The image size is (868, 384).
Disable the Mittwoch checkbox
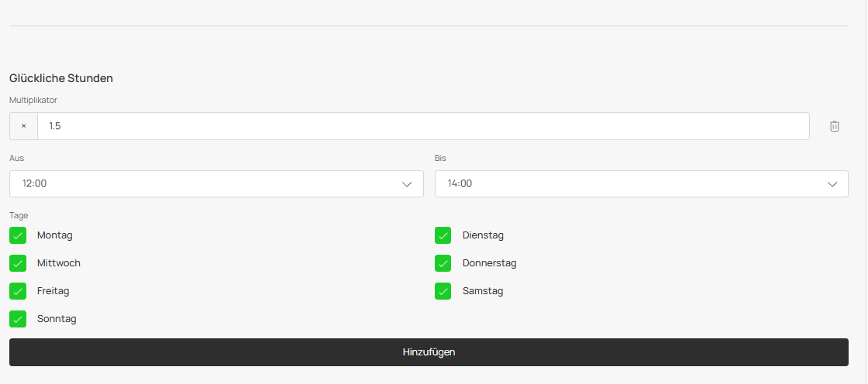click(x=18, y=263)
